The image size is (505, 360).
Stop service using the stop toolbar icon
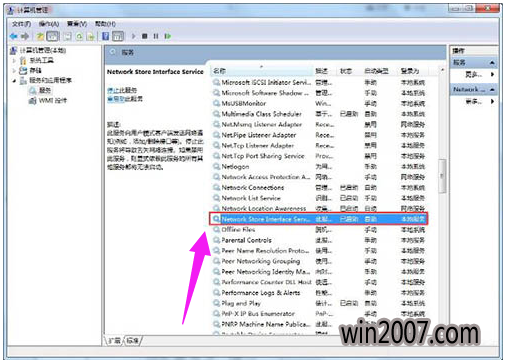[x=144, y=36]
